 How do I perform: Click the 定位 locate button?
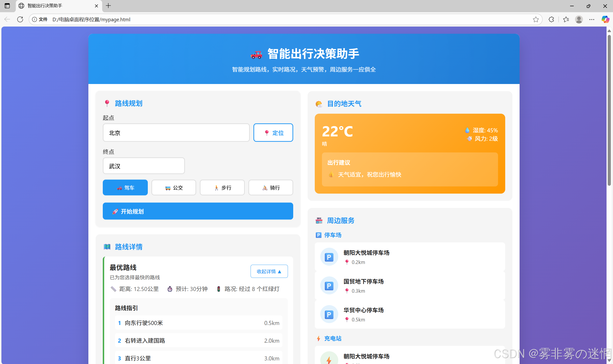[x=273, y=133]
